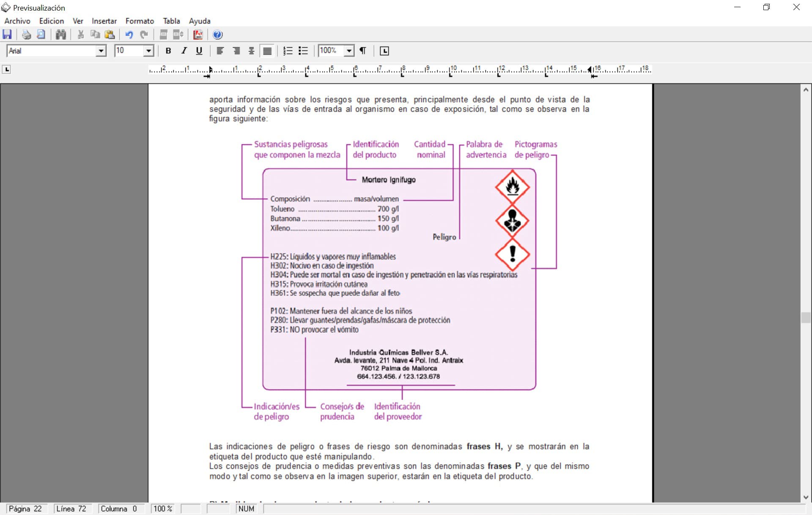Open the font size dropdown
Image resolution: width=812 pixels, height=515 pixels.
(148, 51)
